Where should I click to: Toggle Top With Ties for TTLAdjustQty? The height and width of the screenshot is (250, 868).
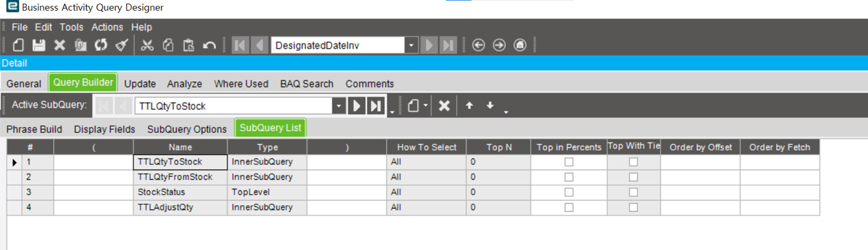coord(633,207)
